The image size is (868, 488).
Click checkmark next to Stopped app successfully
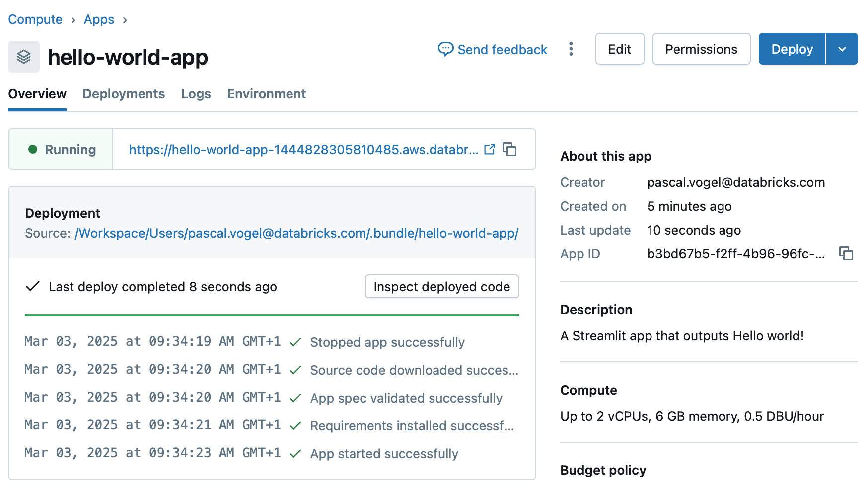[295, 342]
